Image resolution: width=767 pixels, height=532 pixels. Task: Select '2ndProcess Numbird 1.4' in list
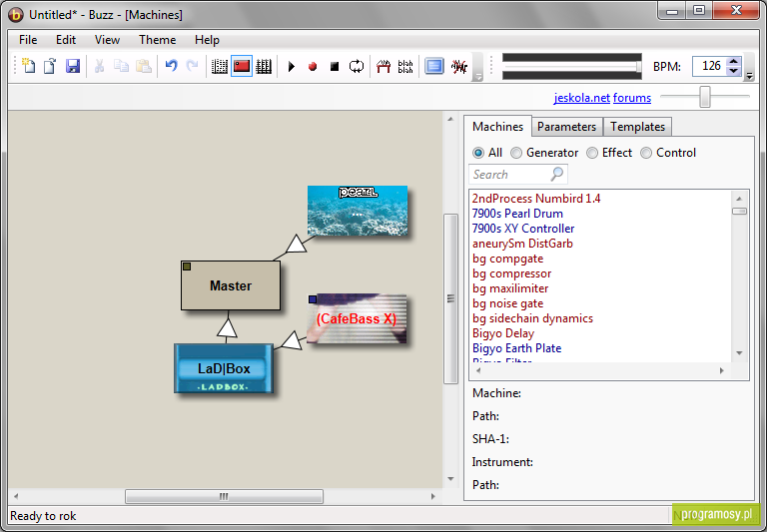coord(536,199)
